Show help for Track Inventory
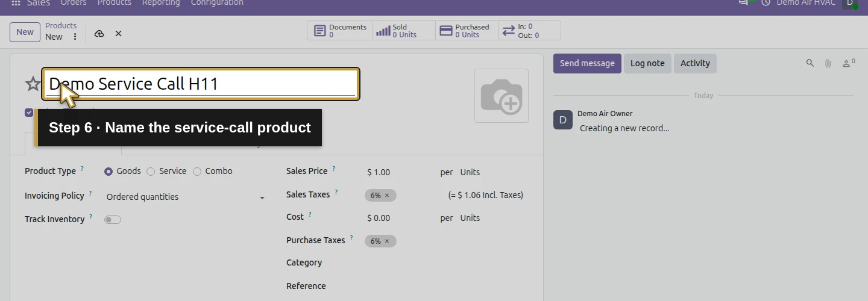Viewport: 868px width, 301px height. (x=90, y=217)
